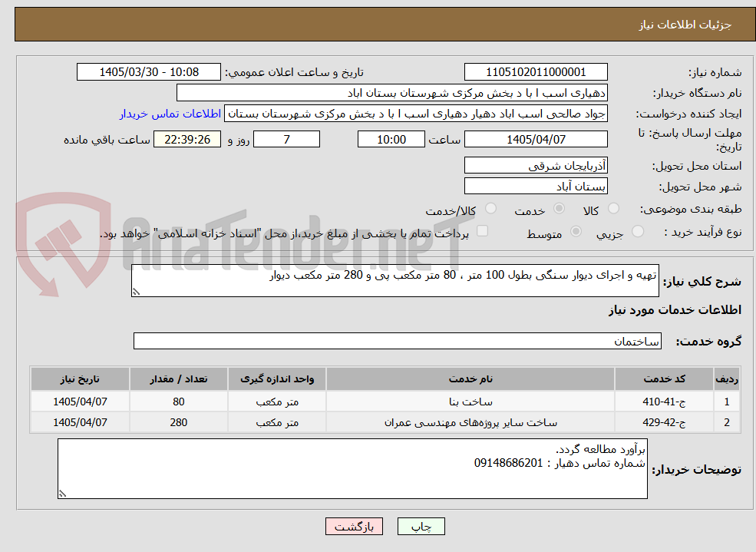This screenshot has height=552, width=756.
Task: Click row number 2 cell
Action: (727, 422)
